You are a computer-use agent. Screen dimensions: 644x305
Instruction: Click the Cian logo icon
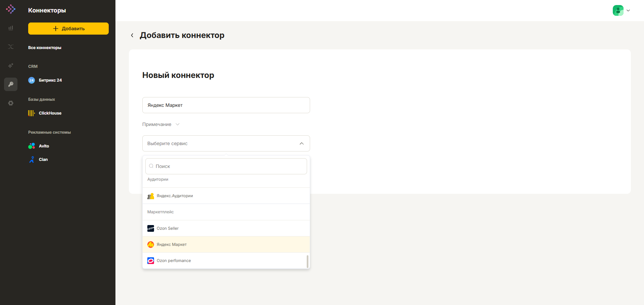[32, 160]
